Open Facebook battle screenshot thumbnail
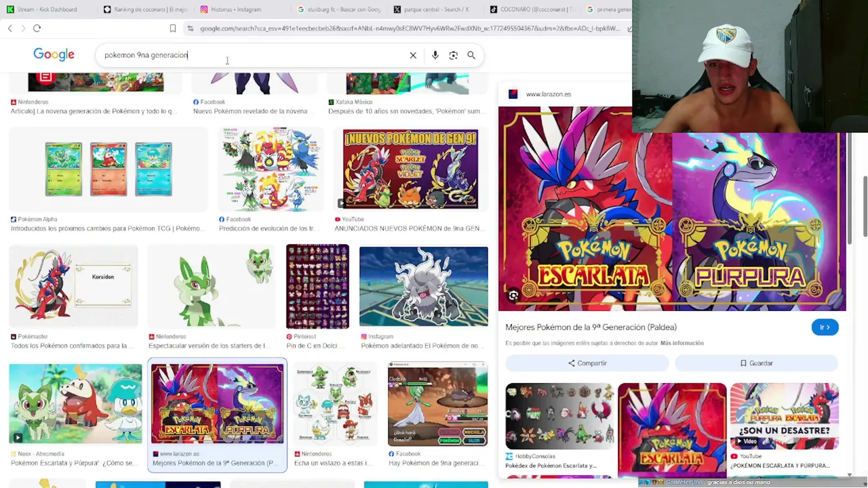The height and width of the screenshot is (488, 868). pyautogui.click(x=437, y=404)
